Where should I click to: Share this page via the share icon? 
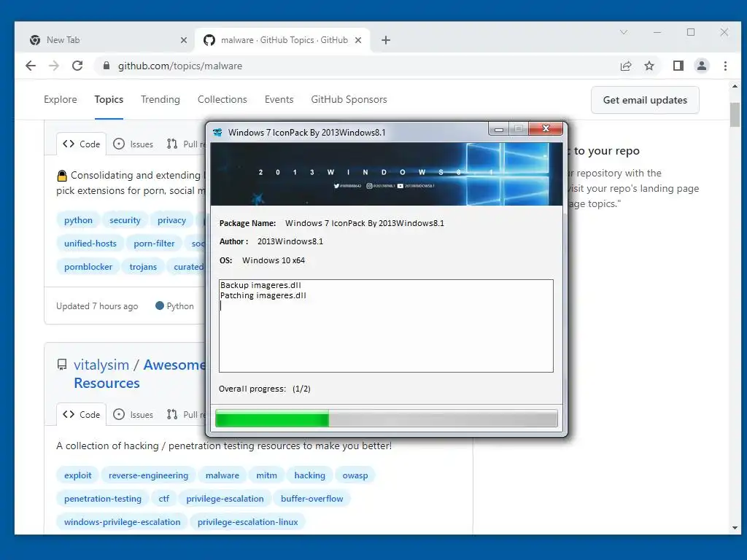(625, 66)
